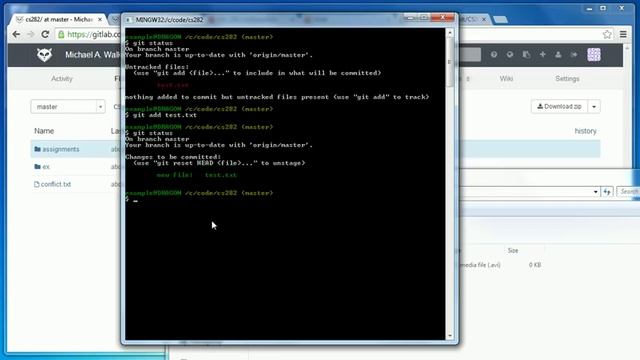
Task: Minimize the Chrome window
Action: (589, 8)
